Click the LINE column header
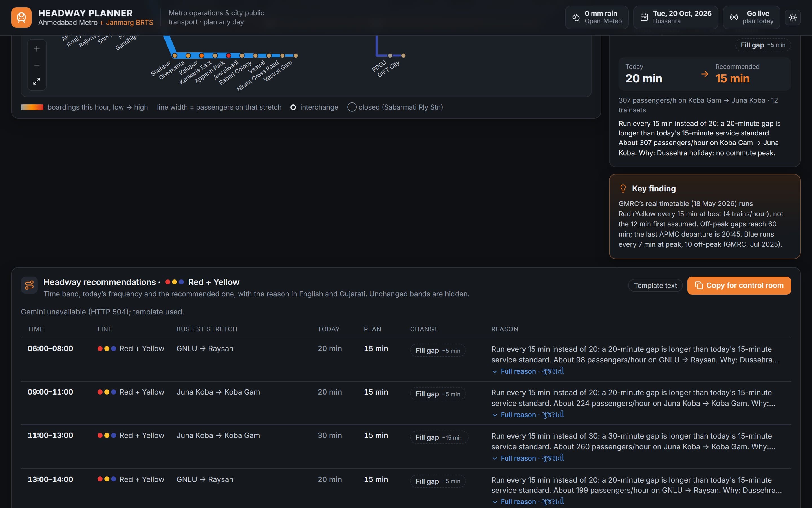The width and height of the screenshot is (812, 508). point(105,329)
